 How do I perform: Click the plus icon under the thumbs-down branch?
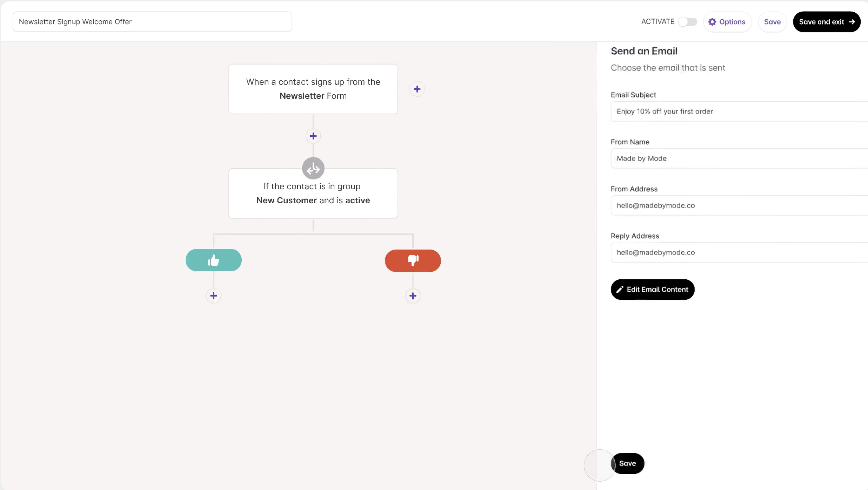[x=413, y=295]
